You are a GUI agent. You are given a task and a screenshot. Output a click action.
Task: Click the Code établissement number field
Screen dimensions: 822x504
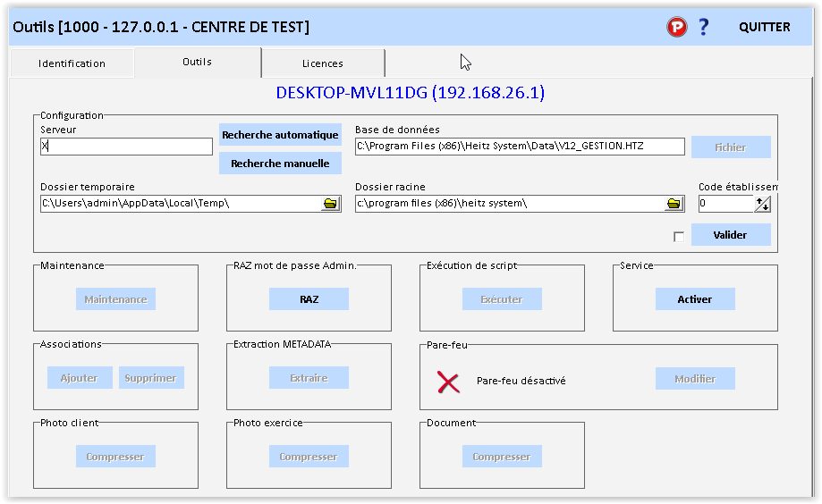[x=725, y=204]
